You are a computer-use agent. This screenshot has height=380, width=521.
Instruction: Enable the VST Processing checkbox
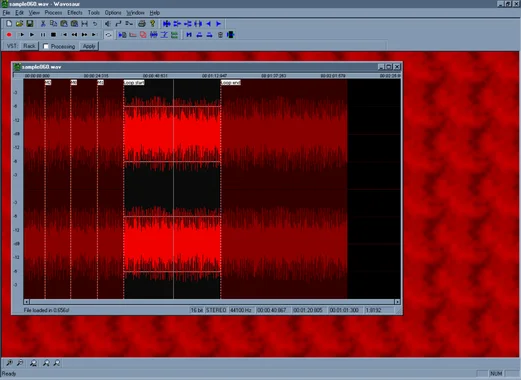46,46
